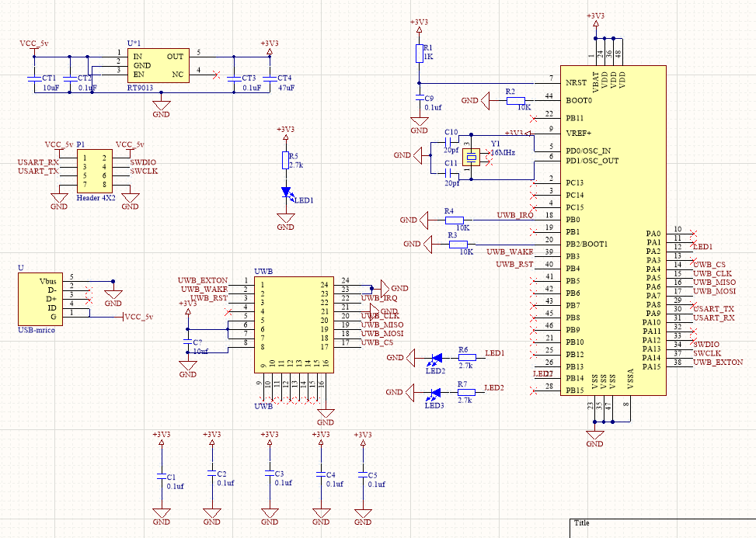
Task: Select the C9 0.1uf capacitor symbol
Action: tap(419, 98)
